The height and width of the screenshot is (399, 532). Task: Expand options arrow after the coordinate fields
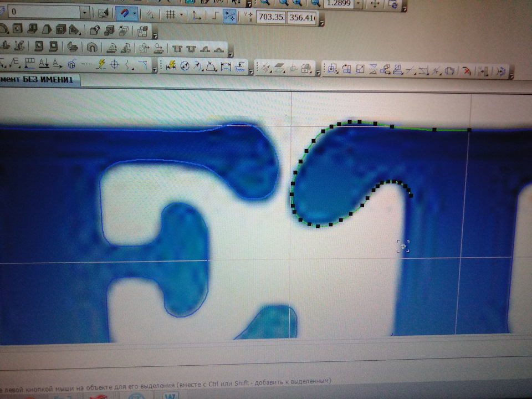[321, 23]
